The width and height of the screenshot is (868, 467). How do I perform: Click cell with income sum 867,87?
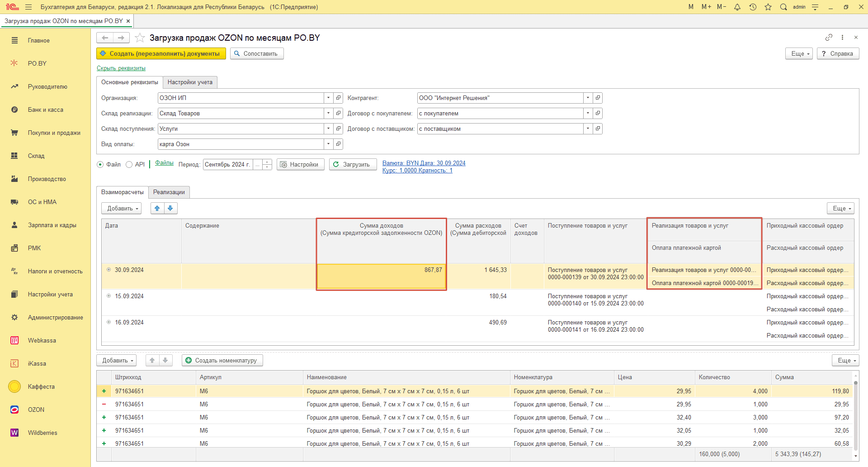point(381,276)
